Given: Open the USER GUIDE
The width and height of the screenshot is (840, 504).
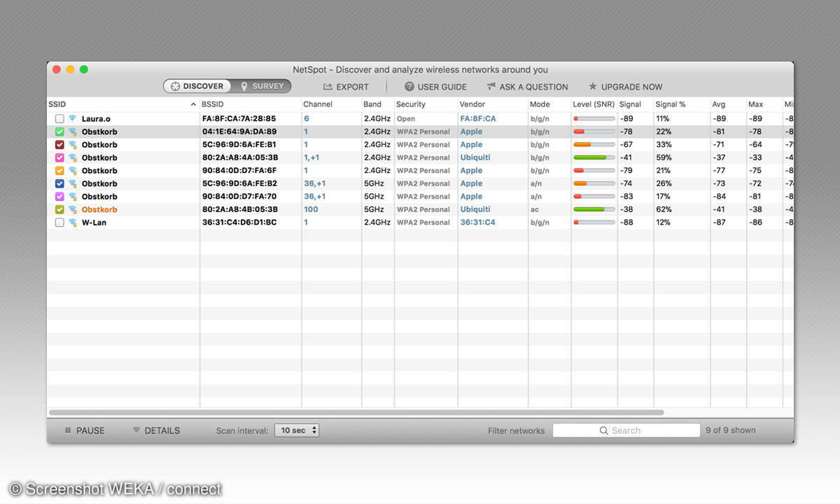Looking at the screenshot, I should click(435, 87).
